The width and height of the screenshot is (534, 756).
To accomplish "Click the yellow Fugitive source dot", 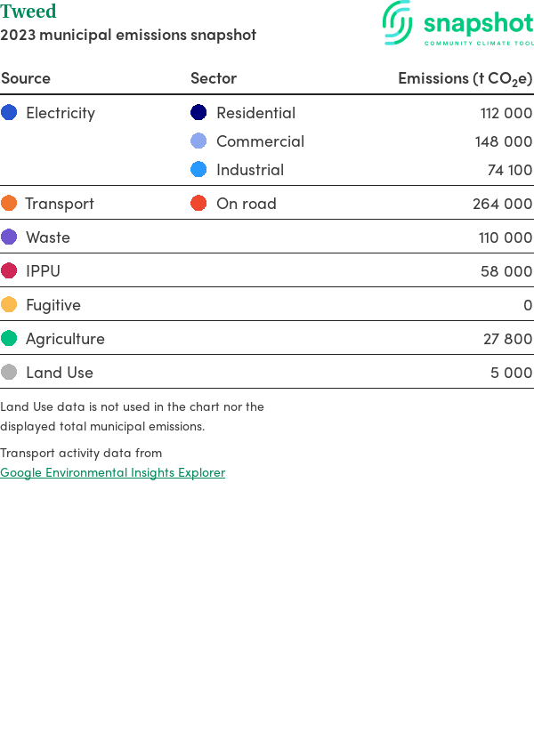I will pyautogui.click(x=9, y=305).
